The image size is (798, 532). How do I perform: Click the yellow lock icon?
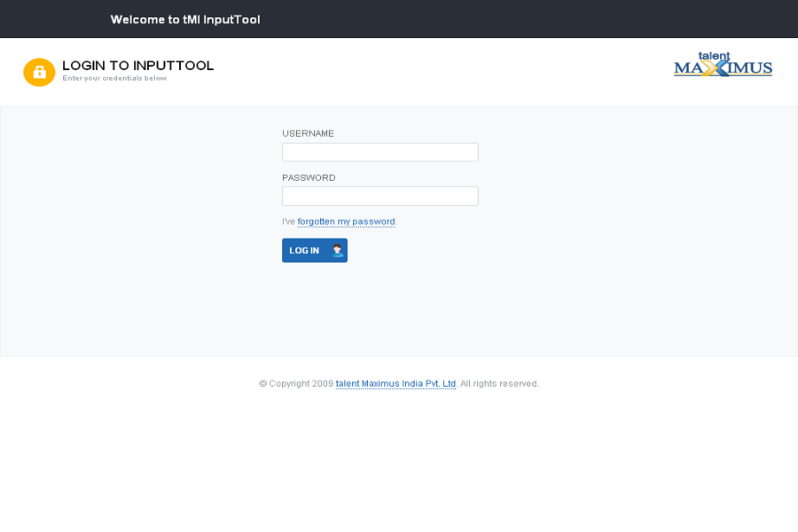pyautogui.click(x=39, y=73)
